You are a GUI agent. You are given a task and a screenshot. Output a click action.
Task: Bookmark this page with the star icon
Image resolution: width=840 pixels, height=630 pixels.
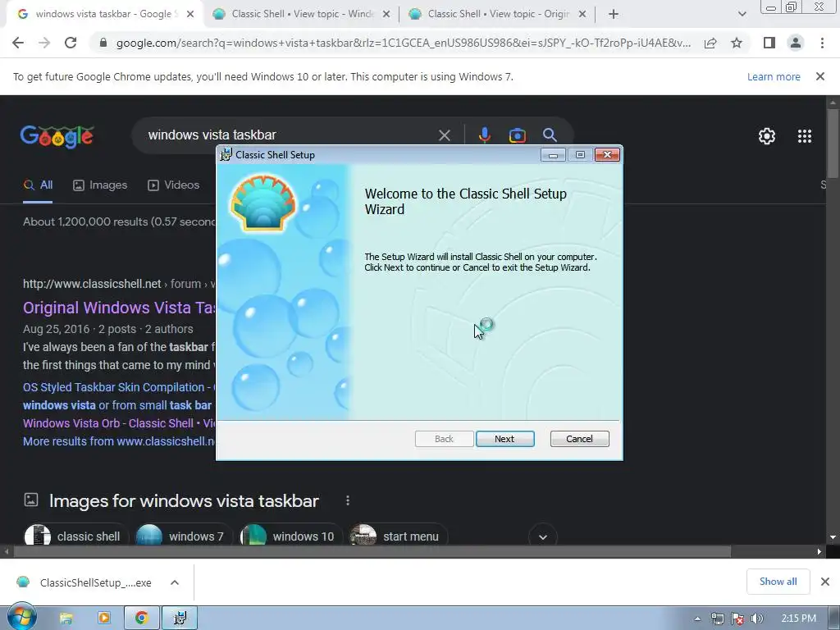click(x=737, y=43)
